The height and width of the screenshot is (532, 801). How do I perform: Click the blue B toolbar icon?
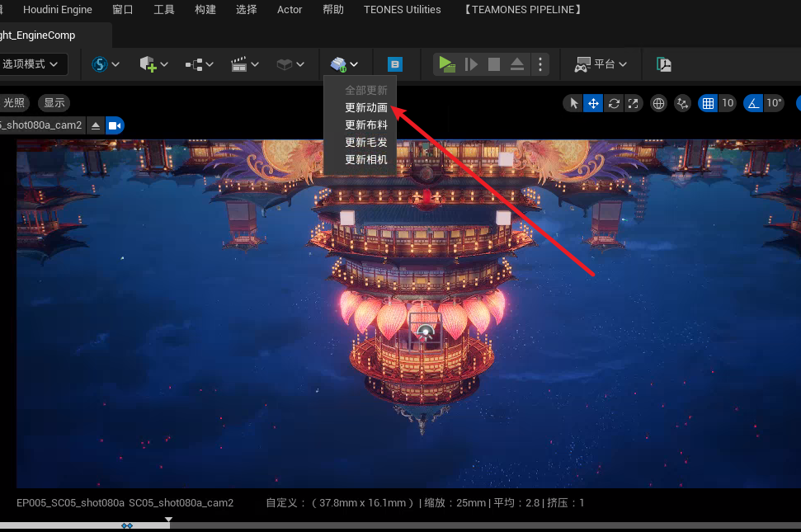click(x=395, y=64)
